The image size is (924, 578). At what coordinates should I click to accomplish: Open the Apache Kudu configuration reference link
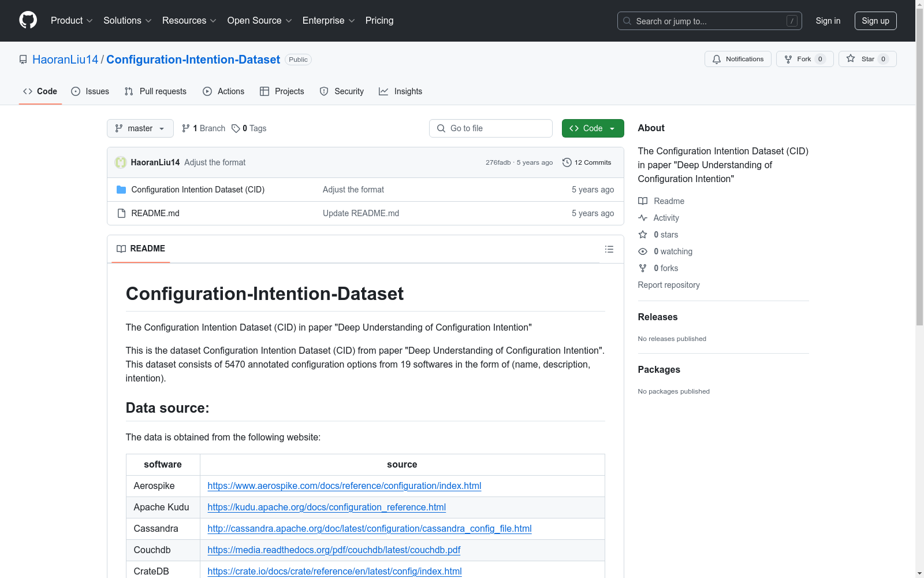pyautogui.click(x=326, y=507)
